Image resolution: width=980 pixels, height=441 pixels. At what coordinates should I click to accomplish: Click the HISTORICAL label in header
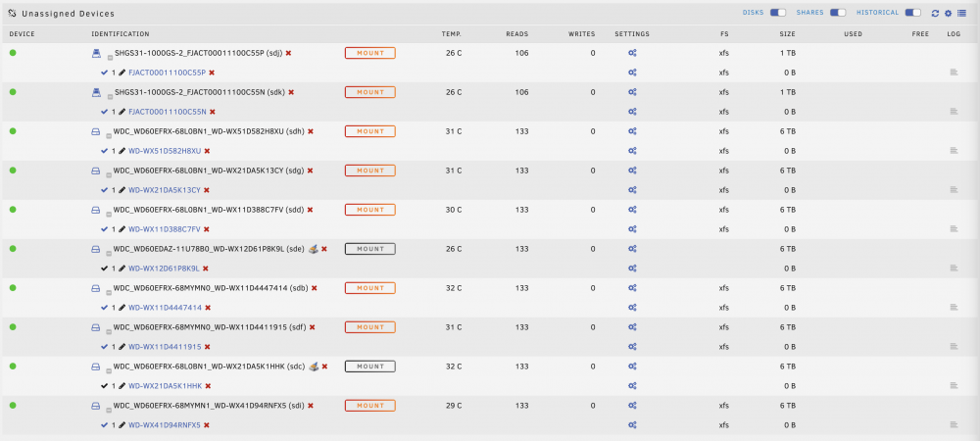877,13
